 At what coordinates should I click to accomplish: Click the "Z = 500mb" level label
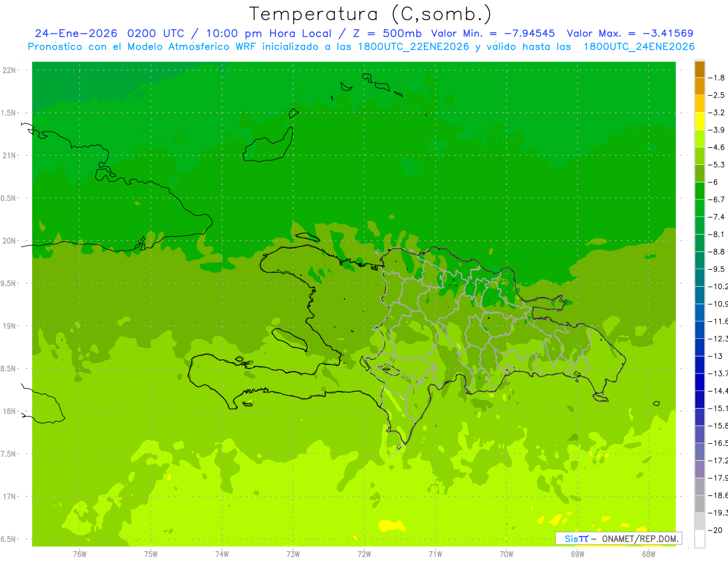(x=385, y=33)
